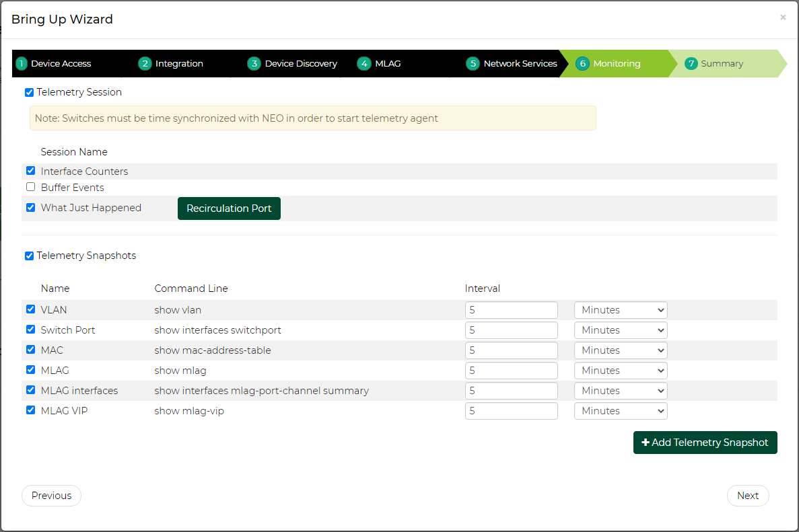Toggle the Telemetry Snapshots checkbox
Viewport: 799px width, 532px height.
29,256
